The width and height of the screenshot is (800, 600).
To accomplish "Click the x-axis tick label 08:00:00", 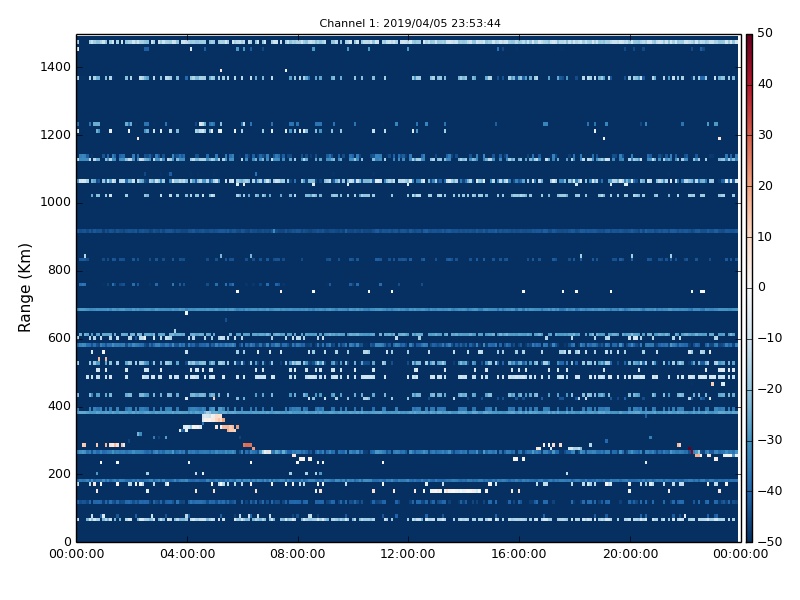I will (x=298, y=554).
